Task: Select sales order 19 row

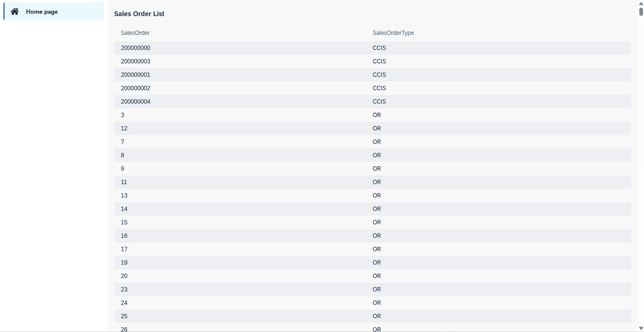Action: tap(124, 262)
